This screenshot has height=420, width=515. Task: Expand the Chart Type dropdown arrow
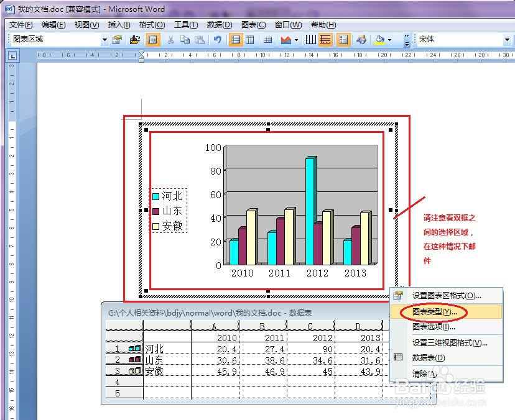[296, 40]
